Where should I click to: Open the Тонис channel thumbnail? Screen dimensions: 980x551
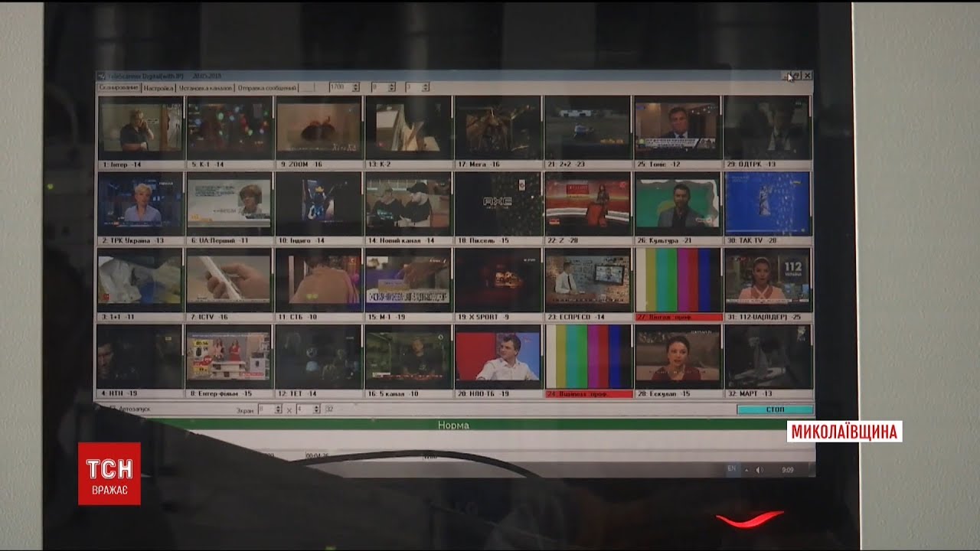(x=677, y=128)
